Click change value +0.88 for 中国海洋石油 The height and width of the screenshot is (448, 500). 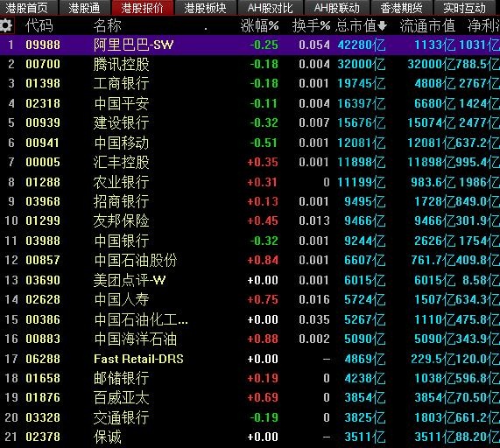click(263, 339)
